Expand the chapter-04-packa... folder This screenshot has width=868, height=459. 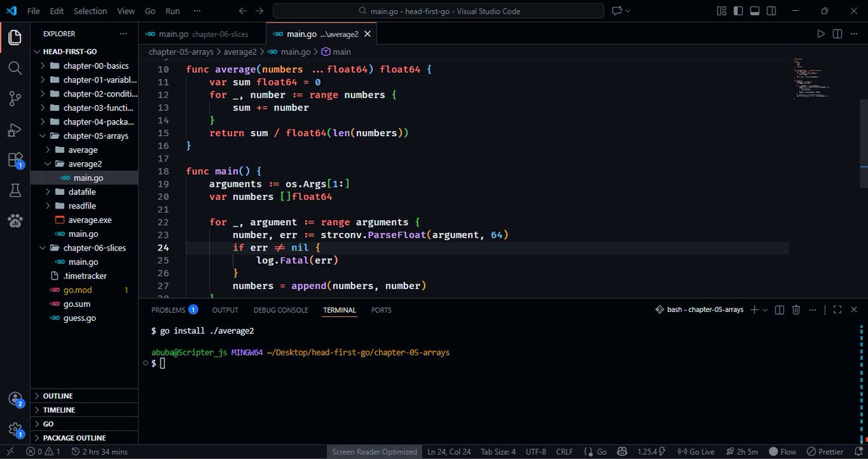[x=85, y=122]
